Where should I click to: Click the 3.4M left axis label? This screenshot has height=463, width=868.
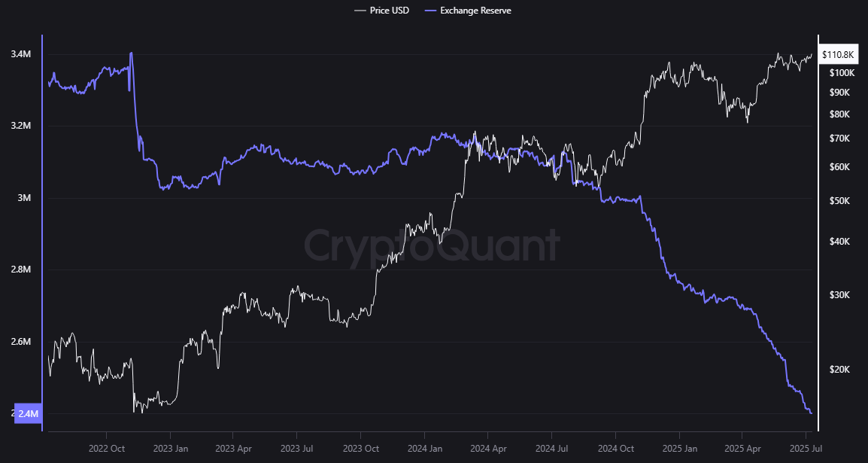20,54
